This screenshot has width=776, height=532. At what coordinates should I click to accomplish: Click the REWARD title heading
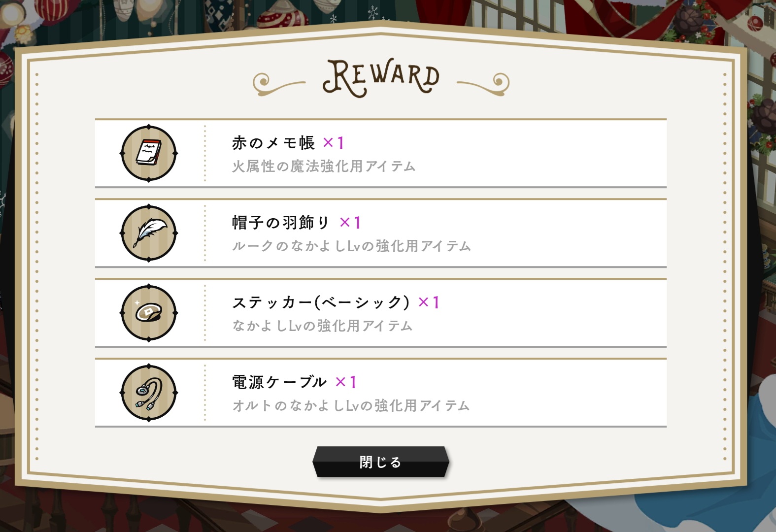381,77
